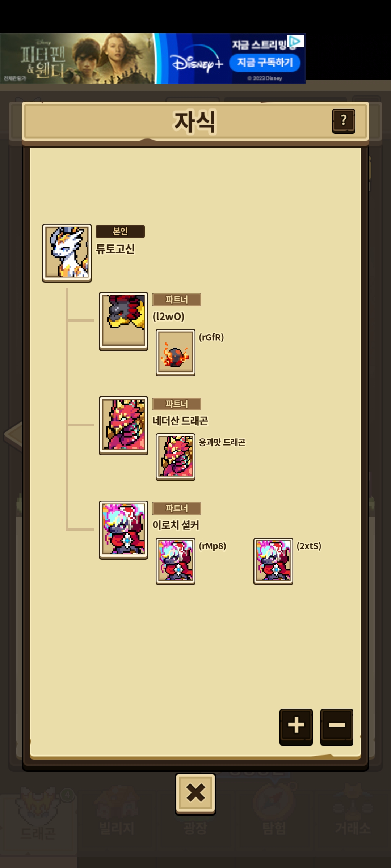The width and height of the screenshot is (391, 868).
Task: Select the black dragon partner (l2wO) portrait
Action: (123, 321)
